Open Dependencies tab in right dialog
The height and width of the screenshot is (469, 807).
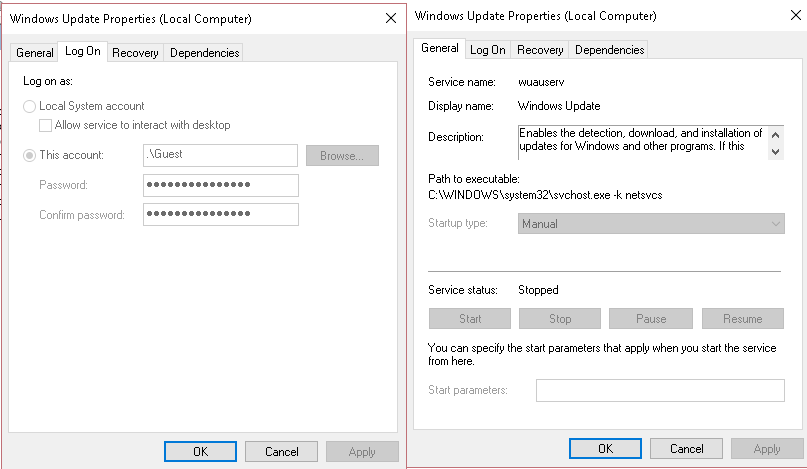(609, 49)
